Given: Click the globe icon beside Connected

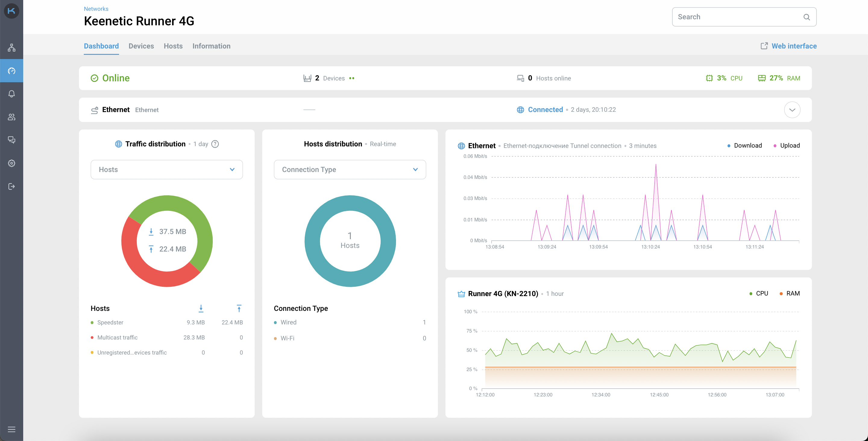Looking at the screenshot, I should pos(520,110).
